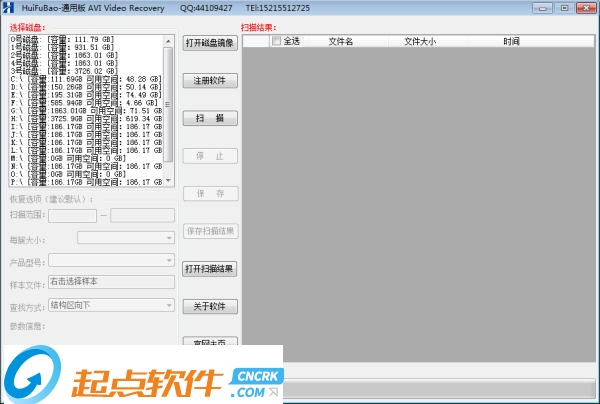This screenshot has height=404, width=600.
Task: Click disk list scrollbar up arrow
Action: [168, 40]
